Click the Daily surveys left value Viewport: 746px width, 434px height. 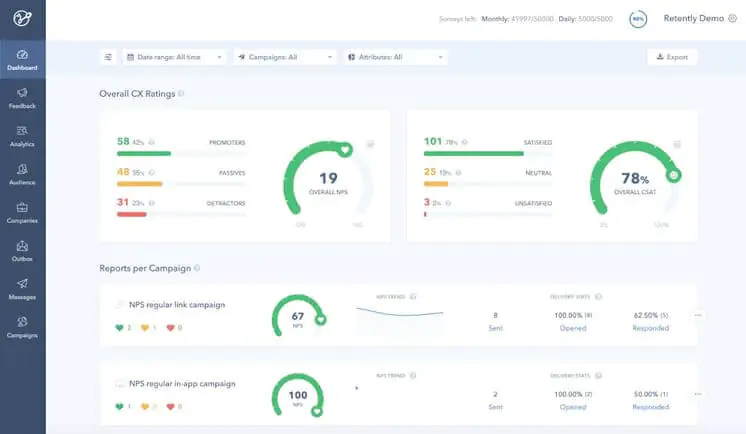point(595,19)
